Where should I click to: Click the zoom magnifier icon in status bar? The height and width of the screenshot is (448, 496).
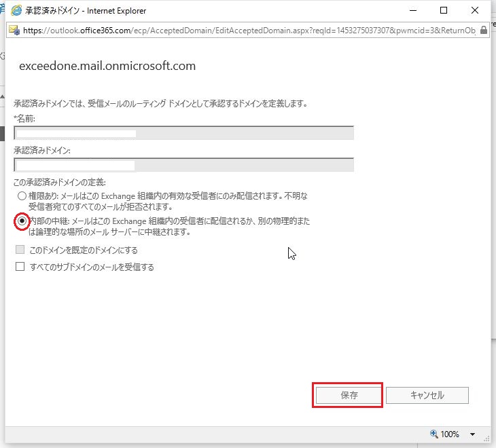434,434
